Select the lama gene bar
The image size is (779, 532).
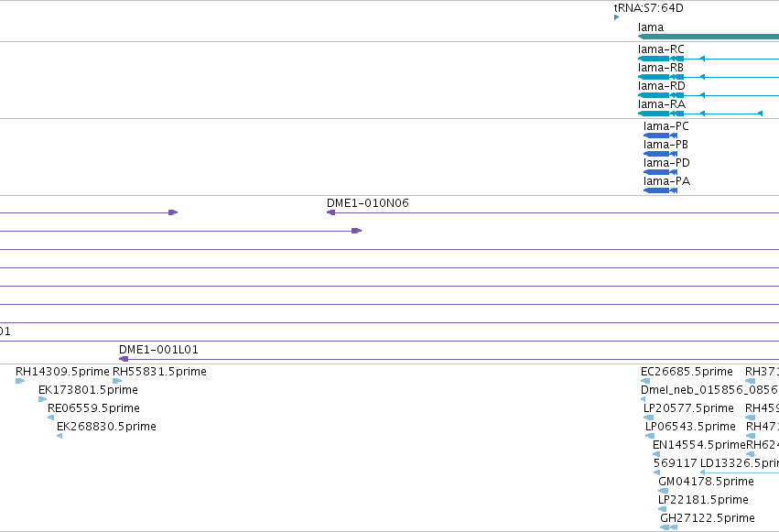[x=709, y=37]
